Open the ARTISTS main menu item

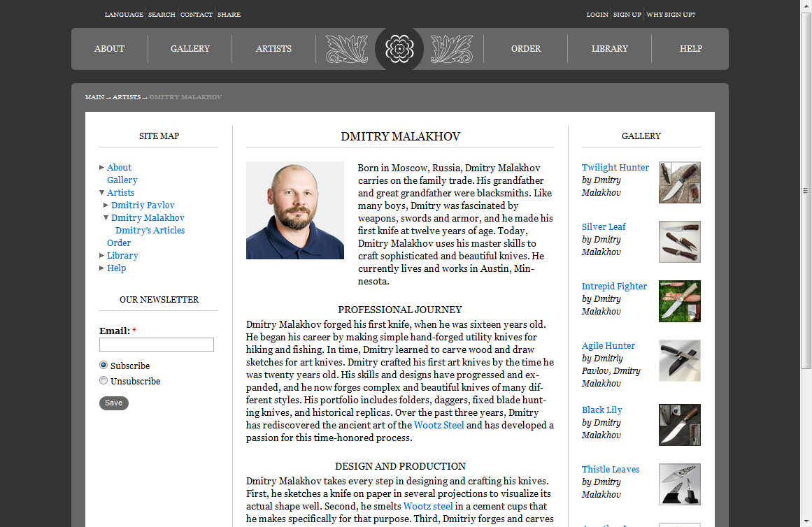[273, 49]
